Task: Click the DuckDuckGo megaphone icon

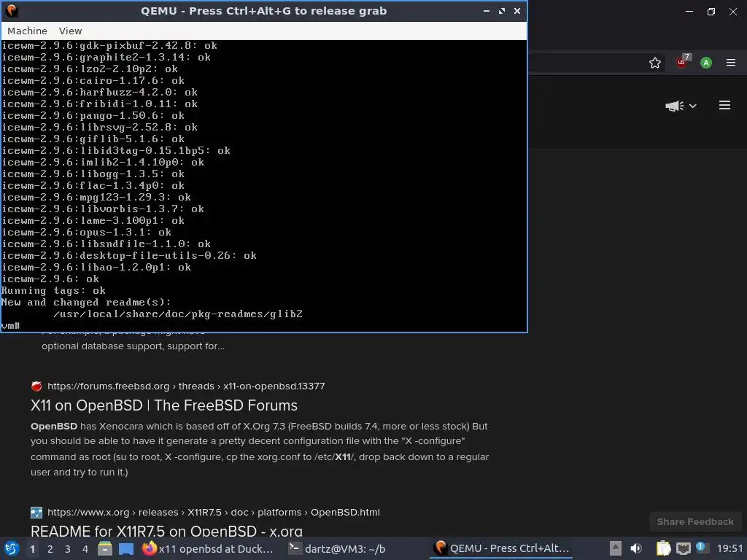Action: tap(674, 106)
